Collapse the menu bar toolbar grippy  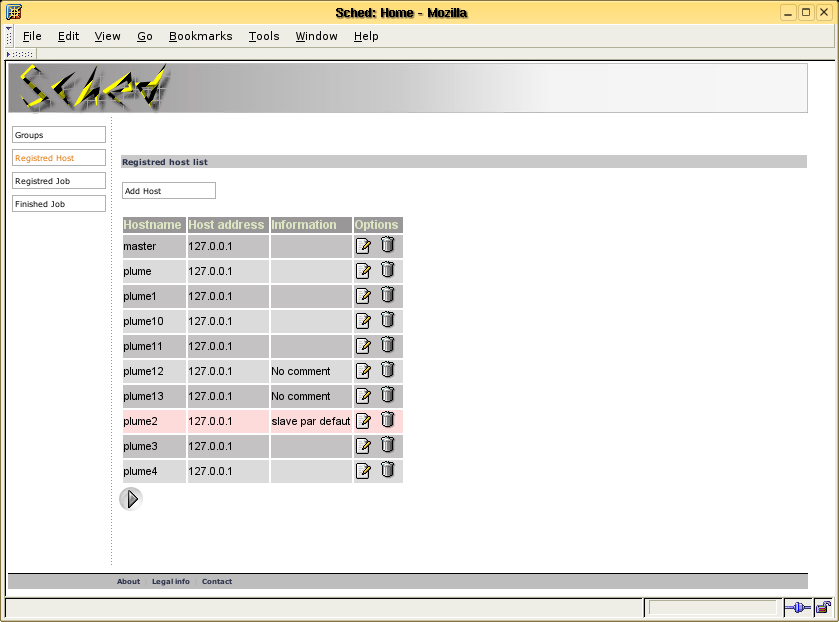9,36
